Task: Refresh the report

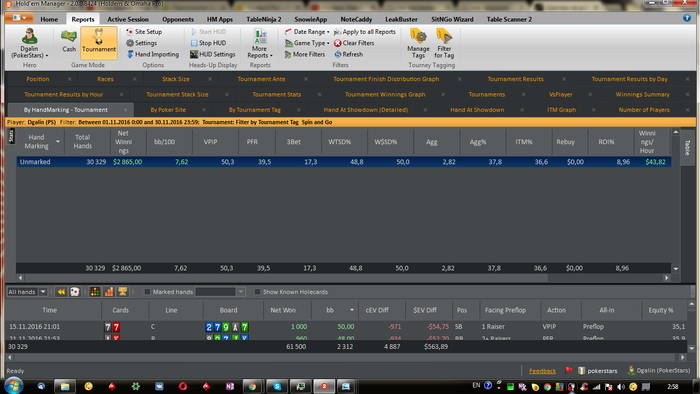Action: (x=349, y=54)
